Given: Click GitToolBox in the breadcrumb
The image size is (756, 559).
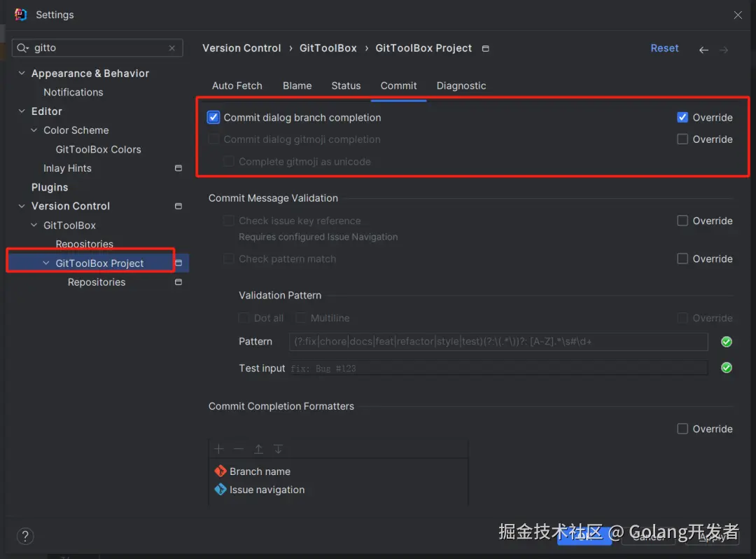Looking at the screenshot, I should point(328,48).
